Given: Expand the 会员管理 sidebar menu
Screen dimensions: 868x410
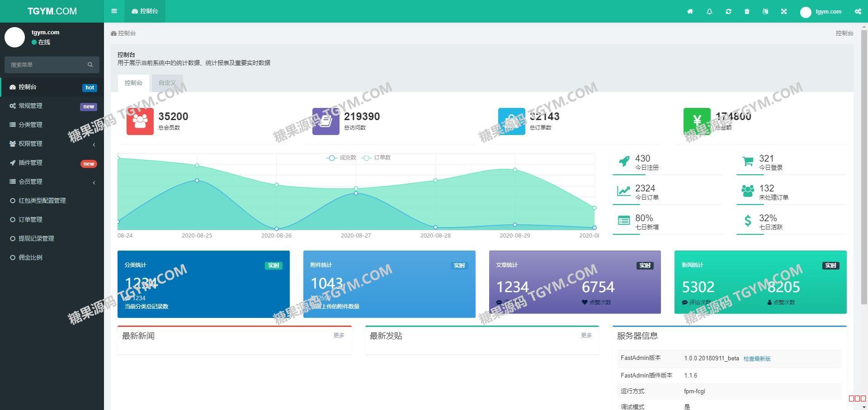Looking at the screenshot, I should [x=52, y=182].
